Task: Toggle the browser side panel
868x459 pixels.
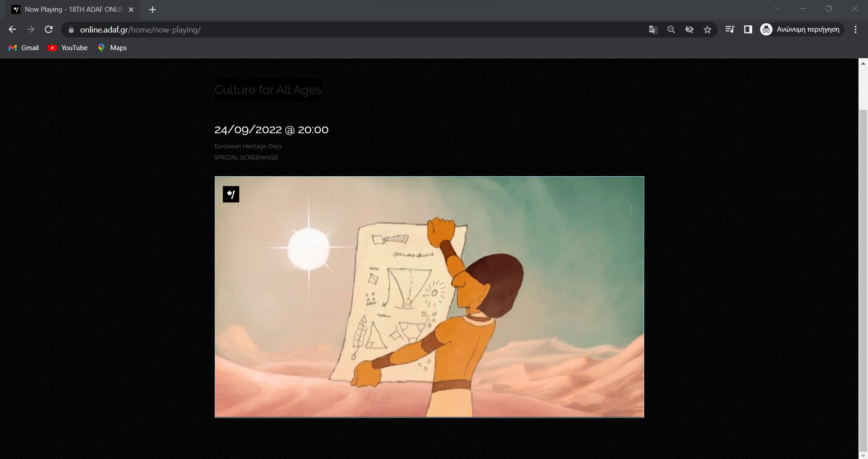Action: point(748,29)
